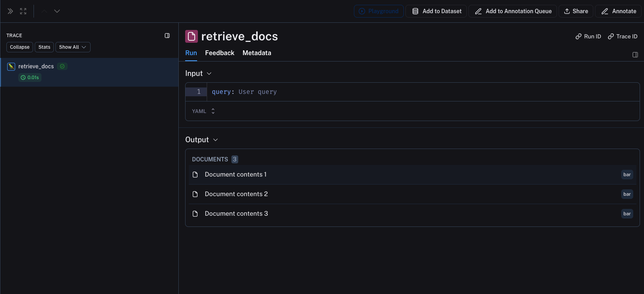Click bar tag on Document contents 2

click(x=627, y=194)
